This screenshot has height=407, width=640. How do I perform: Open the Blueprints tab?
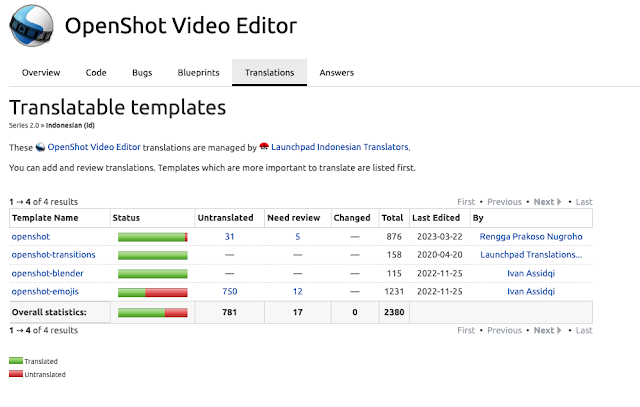198,73
